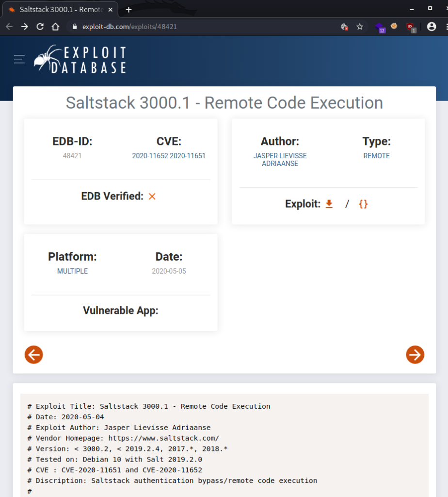Click the "Exploit:" label

[303, 204]
